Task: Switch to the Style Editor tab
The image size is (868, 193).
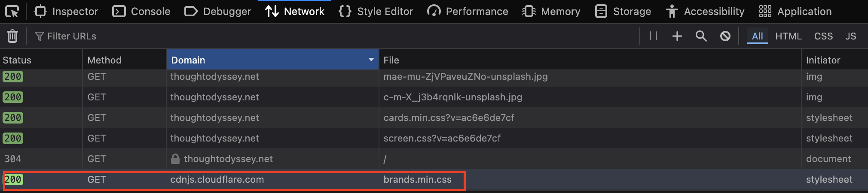Action: (376, 12)
